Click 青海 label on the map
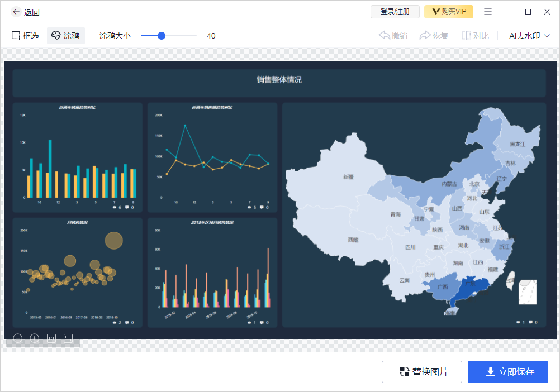The image size is (560, 392). 395,214
